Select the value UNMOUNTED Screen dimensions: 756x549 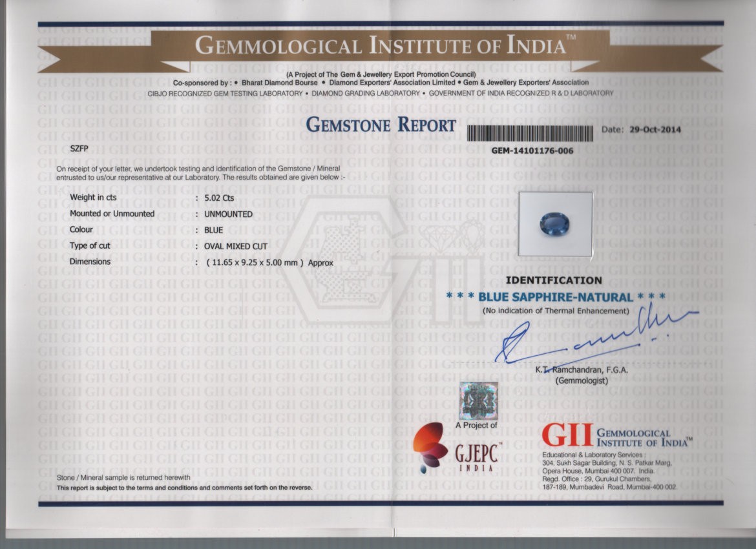(x=228, y=214)
